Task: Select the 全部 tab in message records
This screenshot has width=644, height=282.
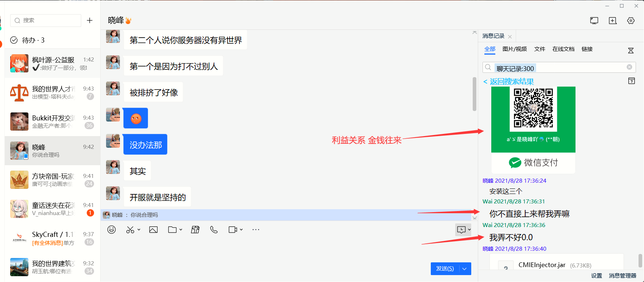Action: tap(490, 49)
